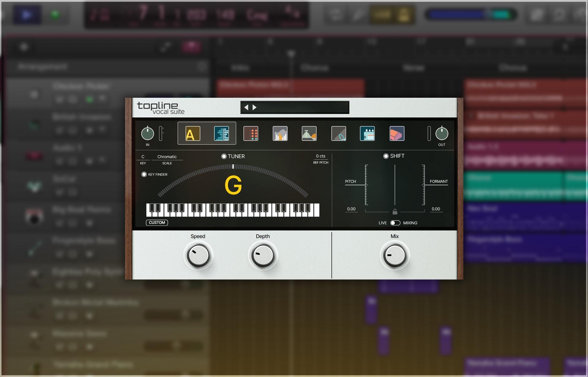This screenshot has height=377, width=588.
Task: Click the Depth knob
Action: pyautogui.click(x=263, y=255)
